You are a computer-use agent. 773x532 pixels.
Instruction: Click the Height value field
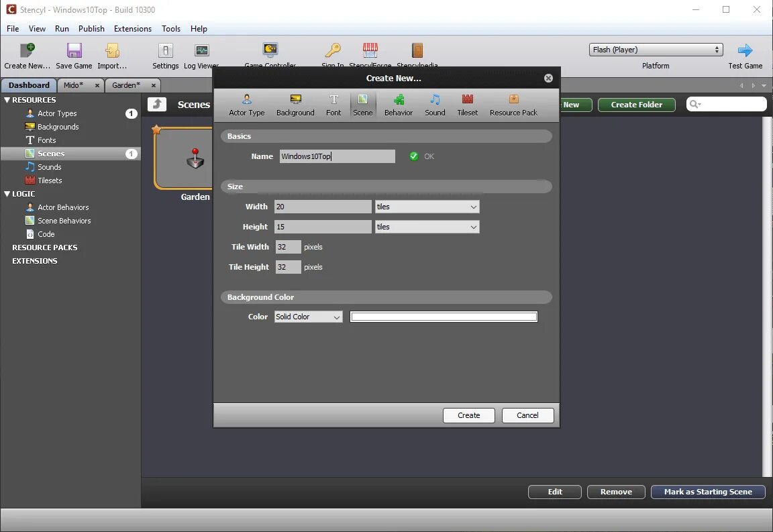[x=323, y=227]
